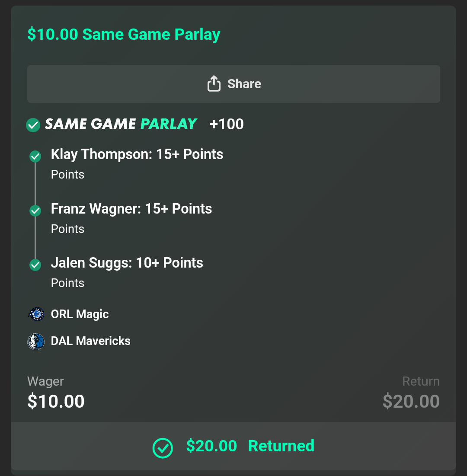Click the share icon
This screenshot has width=467, height=476.
214,84
